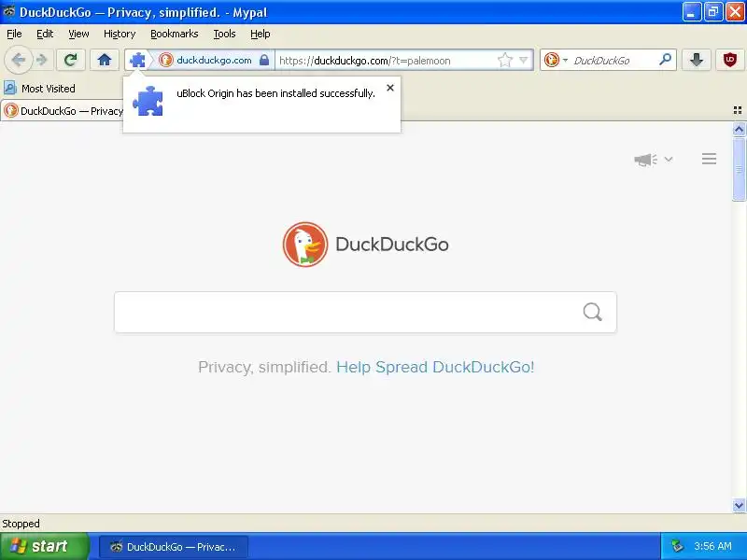
Task: Click the vertical scrollbar thumb
Action: [739, 169]
